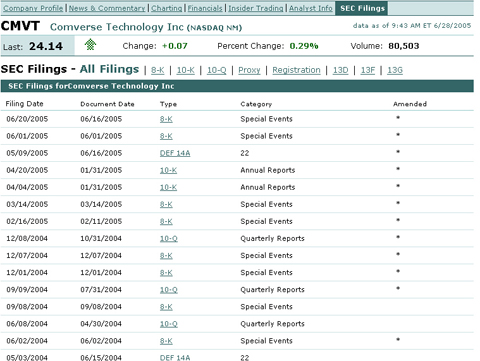Filter filings by 10-Q type
Viewport: 480px width, 361px height.
point(217,70)
